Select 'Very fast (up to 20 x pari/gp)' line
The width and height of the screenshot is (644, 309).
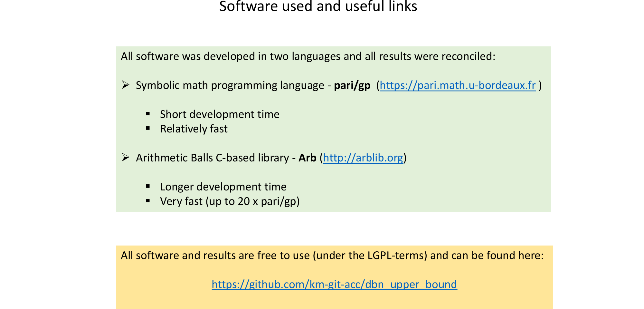230,201
